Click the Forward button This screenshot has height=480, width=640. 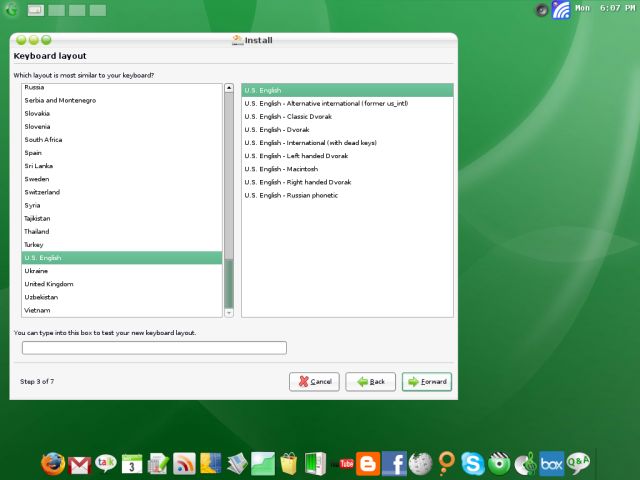427,382
